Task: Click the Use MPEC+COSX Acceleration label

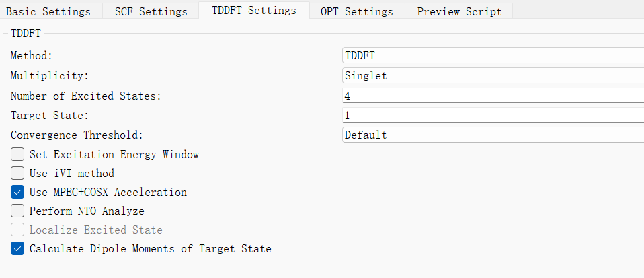Action: tap(108, 192)
